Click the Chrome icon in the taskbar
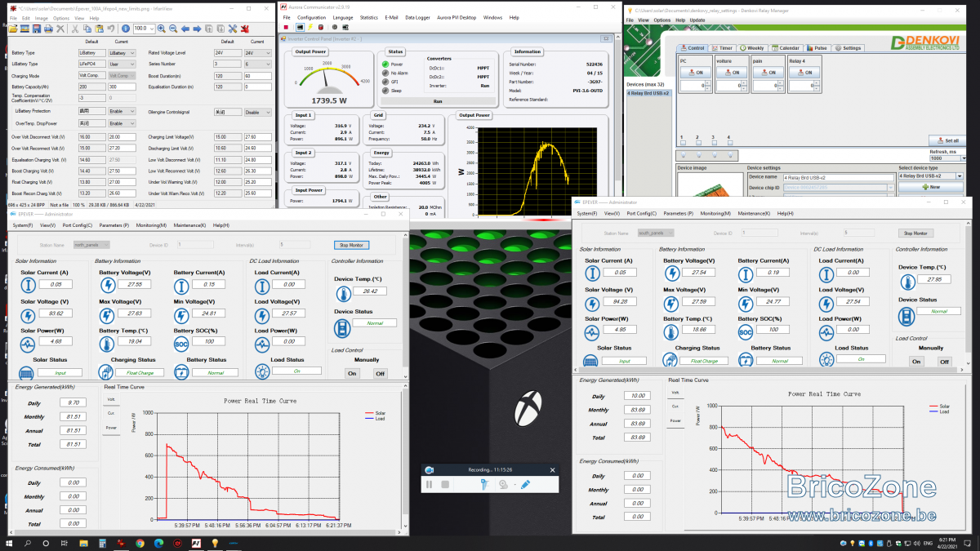The image size is (980, 551). point(140,543)
